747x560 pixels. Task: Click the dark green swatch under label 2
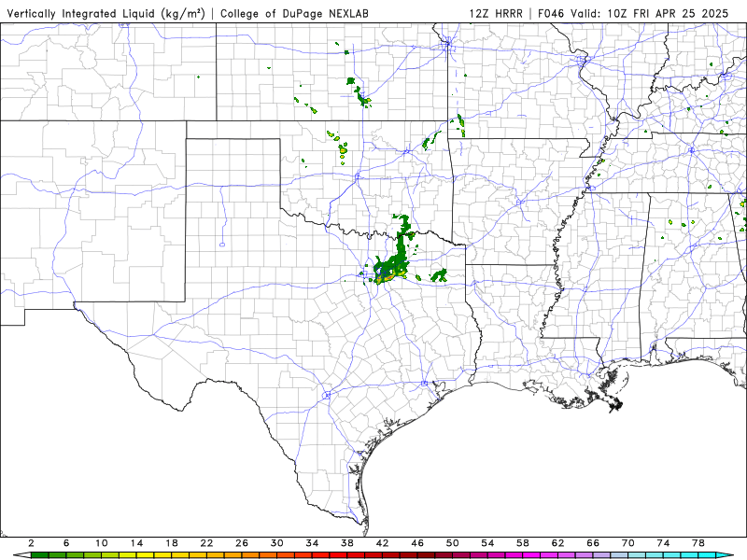click(x=39, y=555)
